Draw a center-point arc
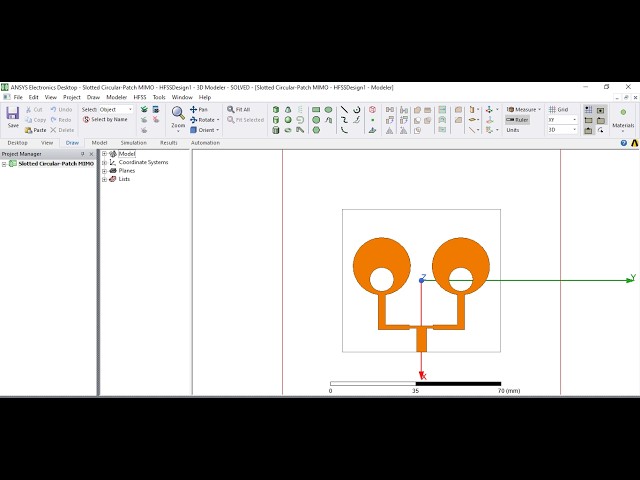This screenshot has height=480, width=640. point(357,109)
